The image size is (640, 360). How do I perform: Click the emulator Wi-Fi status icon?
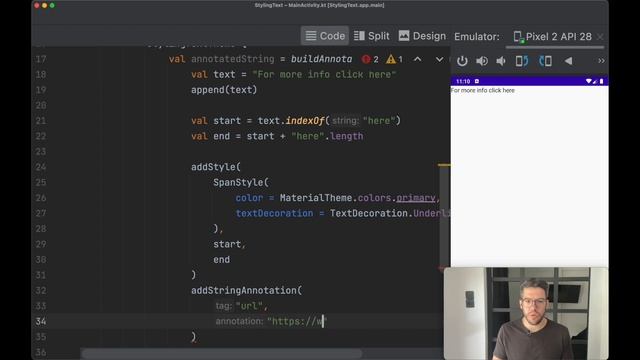click(589, 81)
